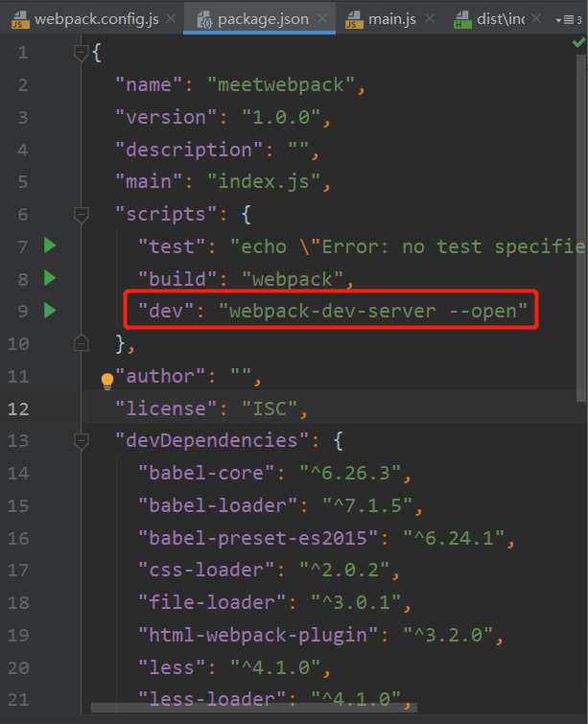Click the vertical scrollbar thumb
588x724 pixels.
click(x=581, y=228)
